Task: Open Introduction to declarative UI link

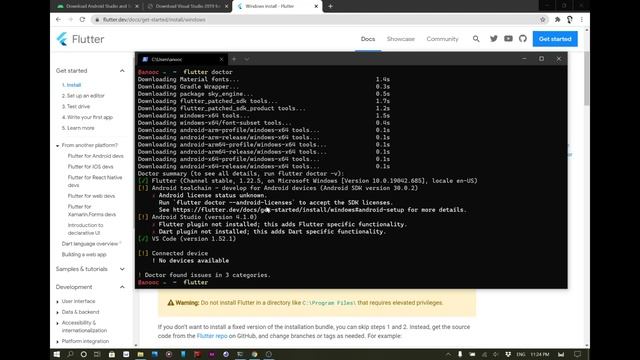Action: 85,229
